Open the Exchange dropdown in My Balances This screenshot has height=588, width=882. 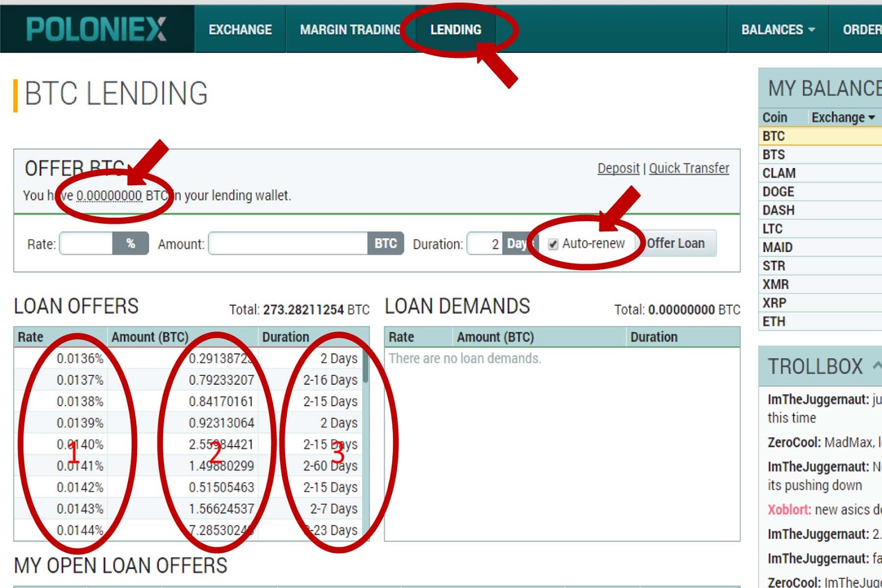click(843, 117)
